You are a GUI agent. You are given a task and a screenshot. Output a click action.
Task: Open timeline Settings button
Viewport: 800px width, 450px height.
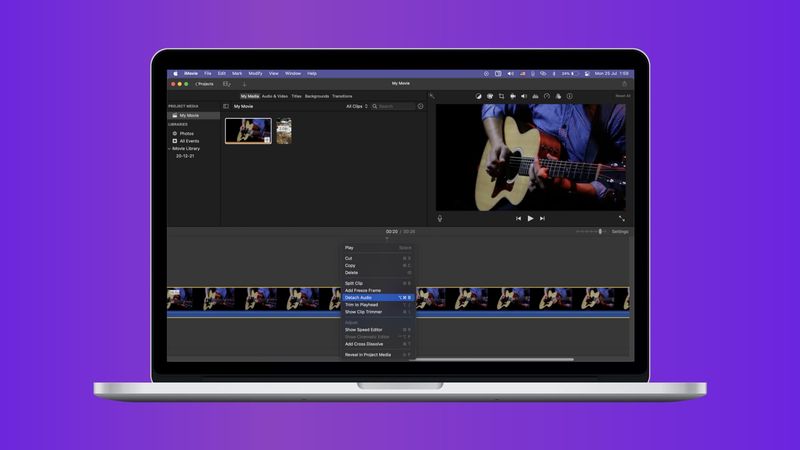coord(620,232)
